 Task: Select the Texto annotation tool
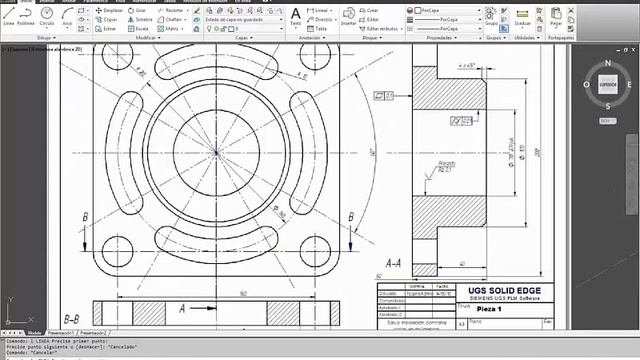coord(296,17)
